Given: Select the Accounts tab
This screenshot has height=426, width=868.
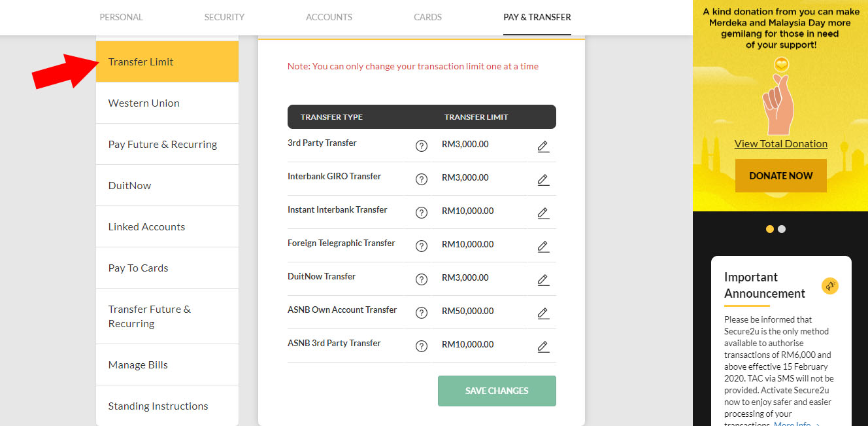Looking at the screenshot, I should click(x=329, y=17).
